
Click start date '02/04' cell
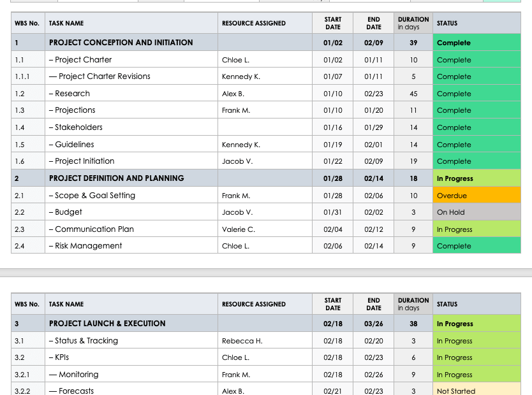pyautogui.click(x=332, y=229)
